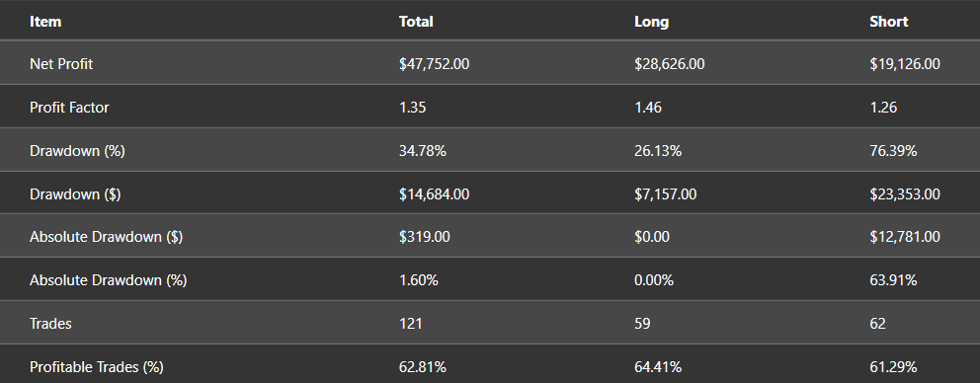Select the Drawdown (%) row label
980x383 pixels.
[77, 151]
